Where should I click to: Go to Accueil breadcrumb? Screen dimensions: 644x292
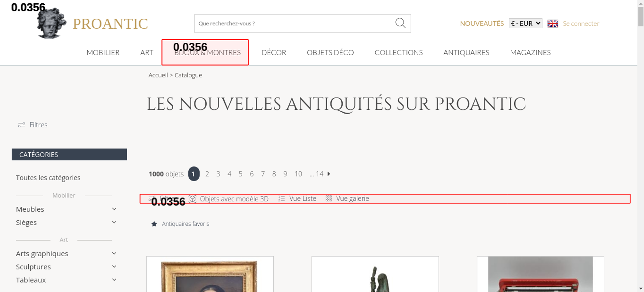tap(158, 75)
